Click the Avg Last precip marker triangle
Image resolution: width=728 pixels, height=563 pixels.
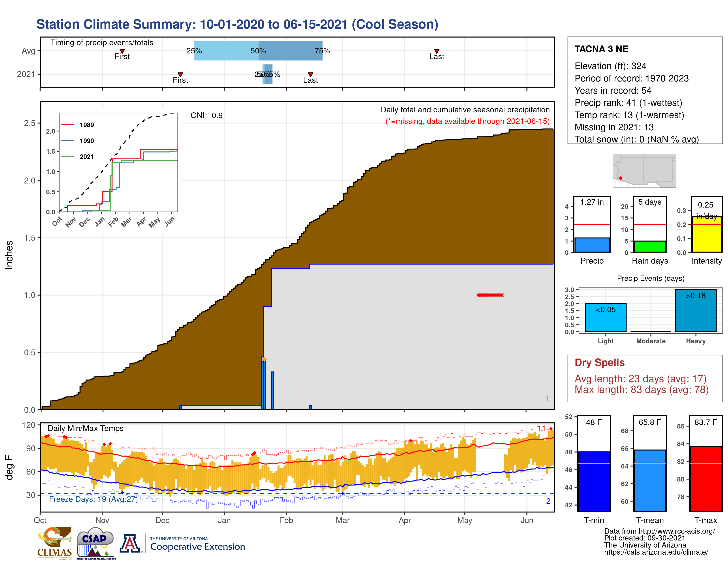(437, 51)
